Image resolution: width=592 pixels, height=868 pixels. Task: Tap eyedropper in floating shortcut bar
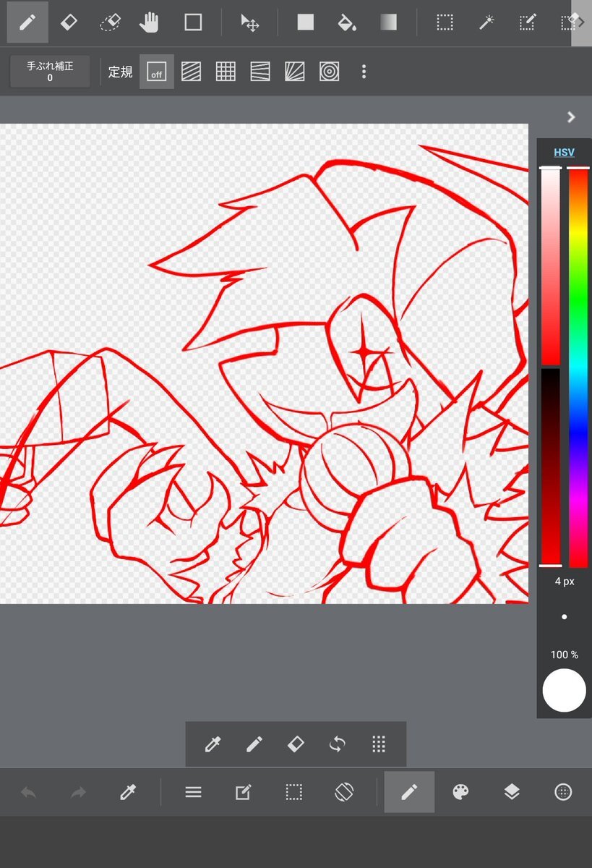click(213, 744)
